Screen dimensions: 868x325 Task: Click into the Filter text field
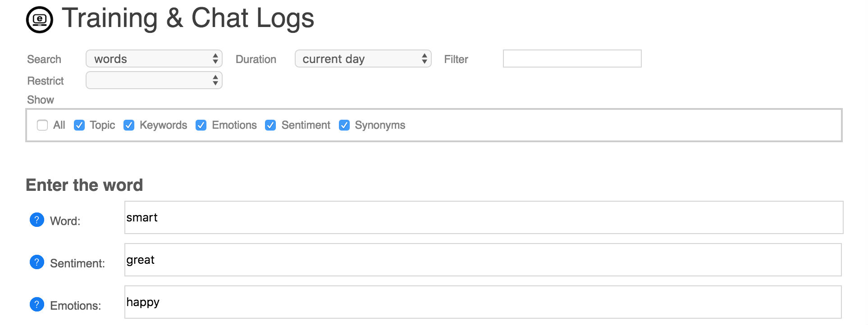[572, 59]
